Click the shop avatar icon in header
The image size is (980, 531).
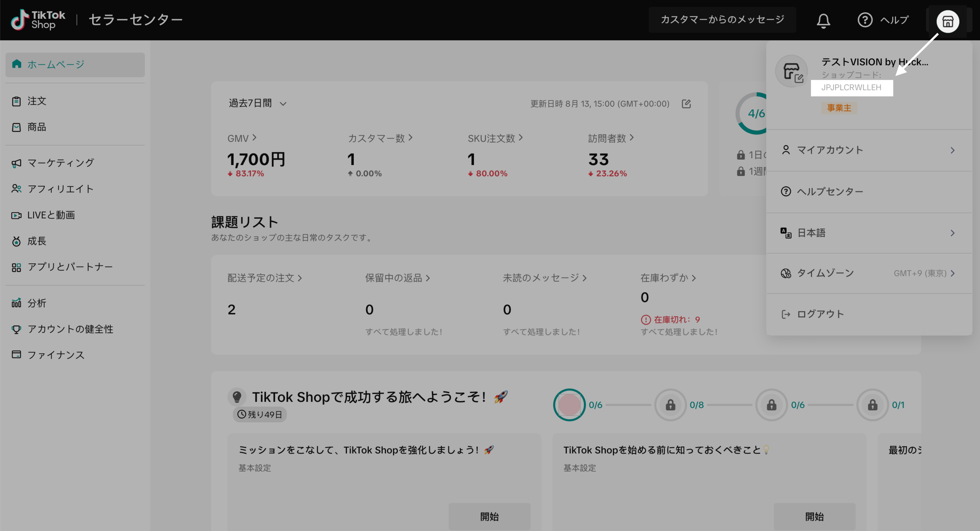tap(947, 21)
